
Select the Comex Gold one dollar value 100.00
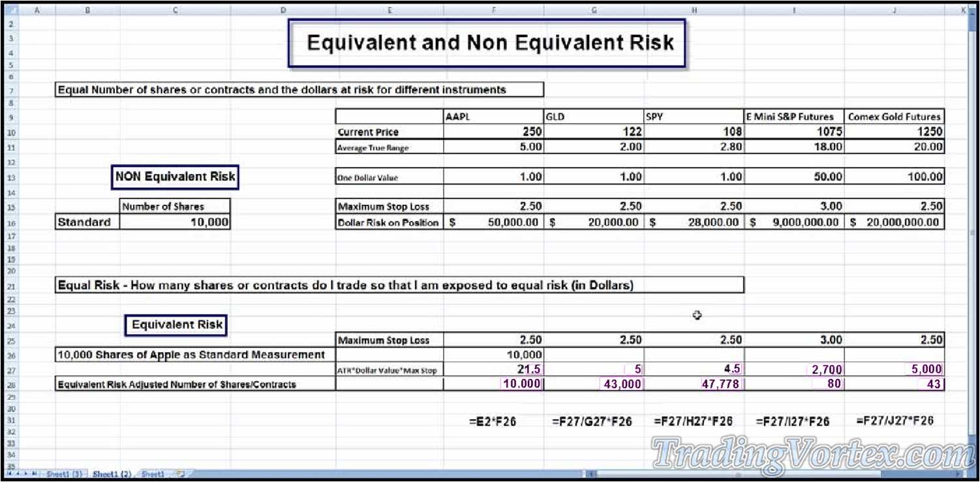[895, 177]
